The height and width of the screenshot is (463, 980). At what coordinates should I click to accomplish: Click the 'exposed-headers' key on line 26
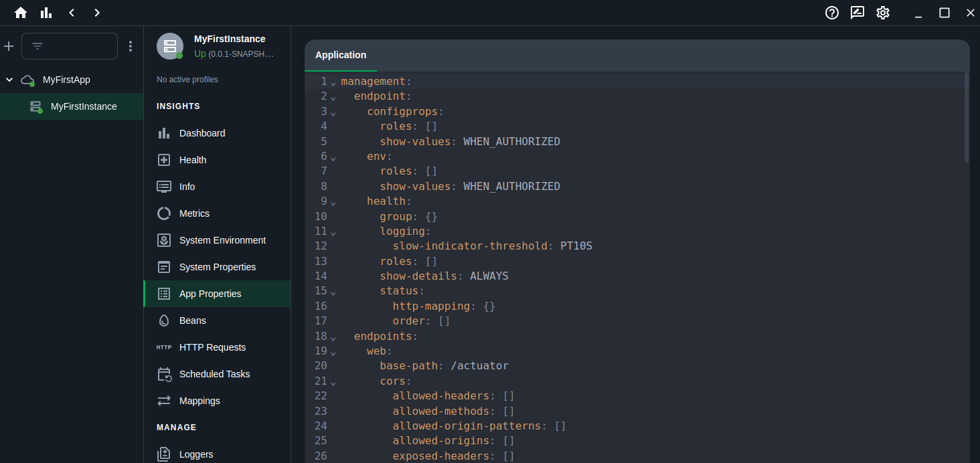point(441,456)
